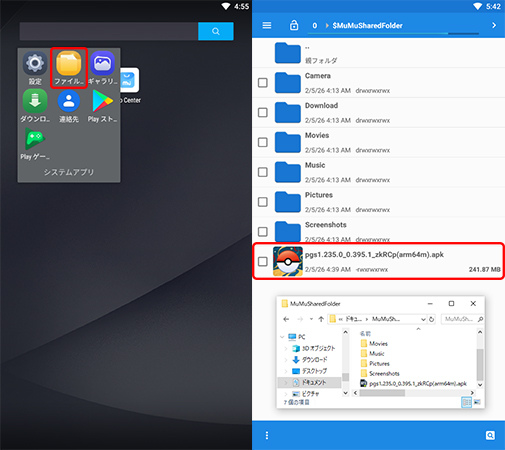The width and height of the screenshot is (505, 450).
Task: Click the MuMuSh search box in Explorer
Action: [x=462, y=319]
